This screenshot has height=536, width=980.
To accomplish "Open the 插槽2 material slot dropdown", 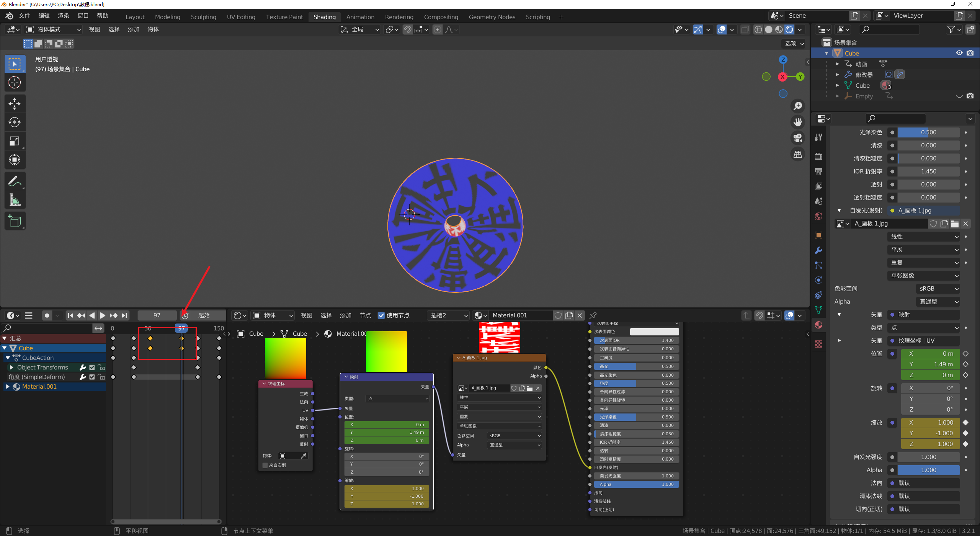I will tap(449, 315).
